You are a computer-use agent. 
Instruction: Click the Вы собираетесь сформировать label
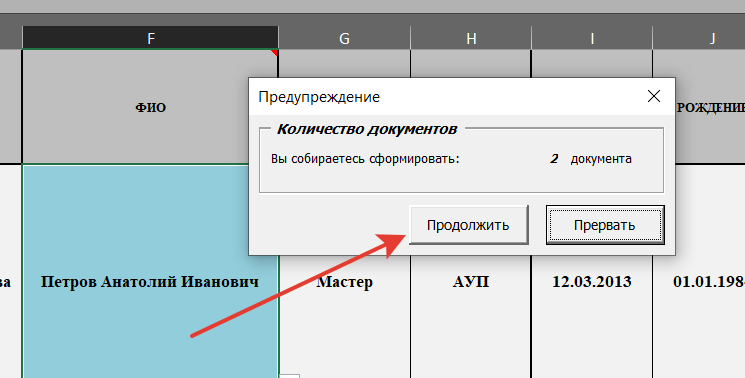pyautogui.click(x=365, y=159)
